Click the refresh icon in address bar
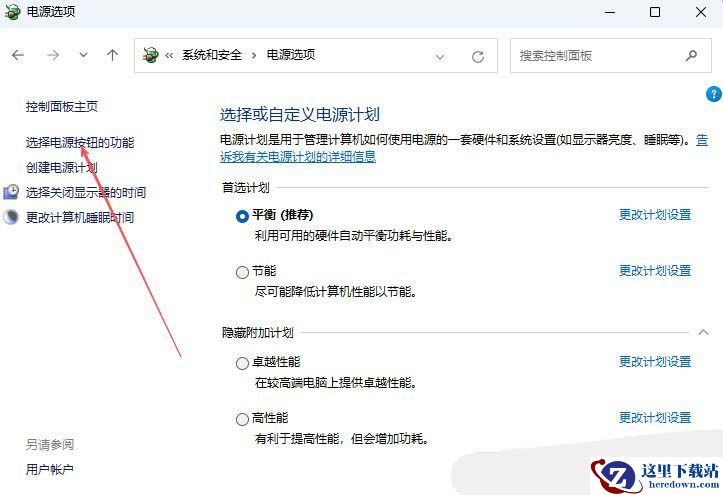The width and height of the screenshot is (723, 495). click(x=478, y=57)
